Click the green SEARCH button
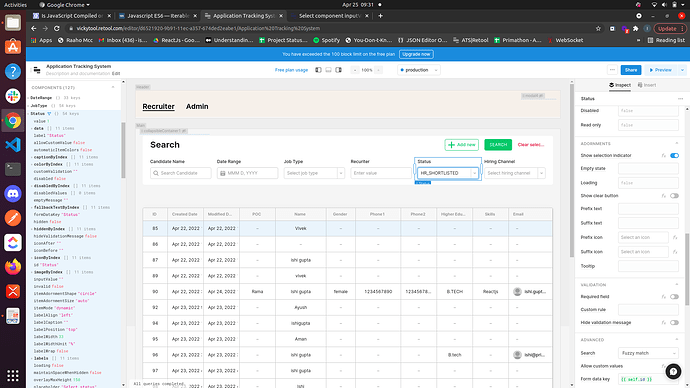 click(x=498, y=145)
